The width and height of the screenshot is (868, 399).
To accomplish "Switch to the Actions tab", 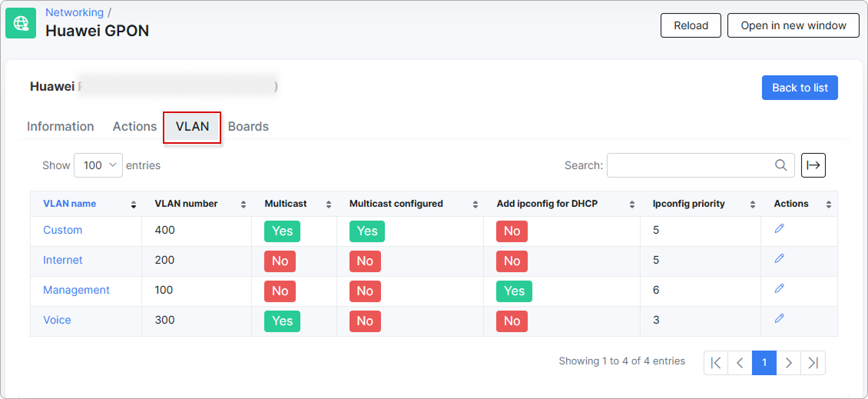I will [x=134, y=127].
